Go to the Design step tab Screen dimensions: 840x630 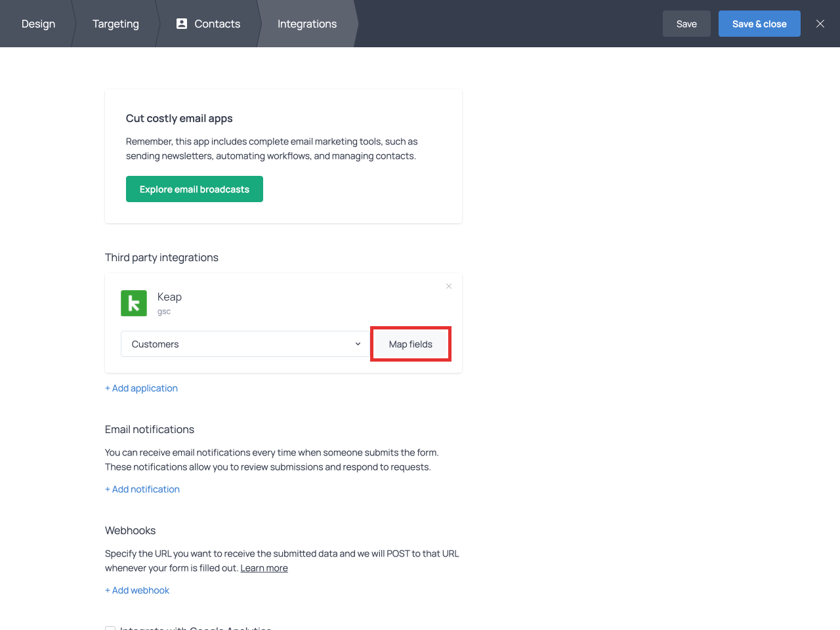tap(38, 24)
